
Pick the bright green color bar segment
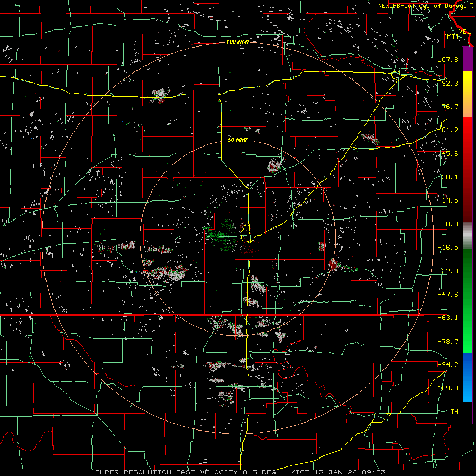click(467, 326)
